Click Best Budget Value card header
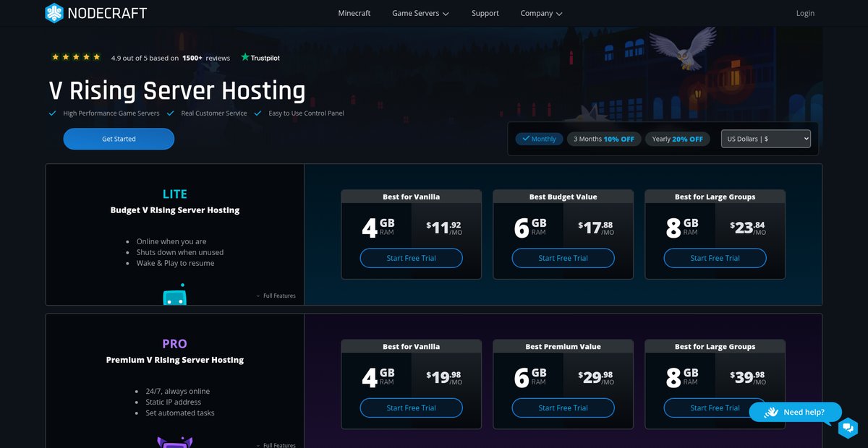Image resolution: width=868 pixels, height=448 pixels. (x=563, y=197)
